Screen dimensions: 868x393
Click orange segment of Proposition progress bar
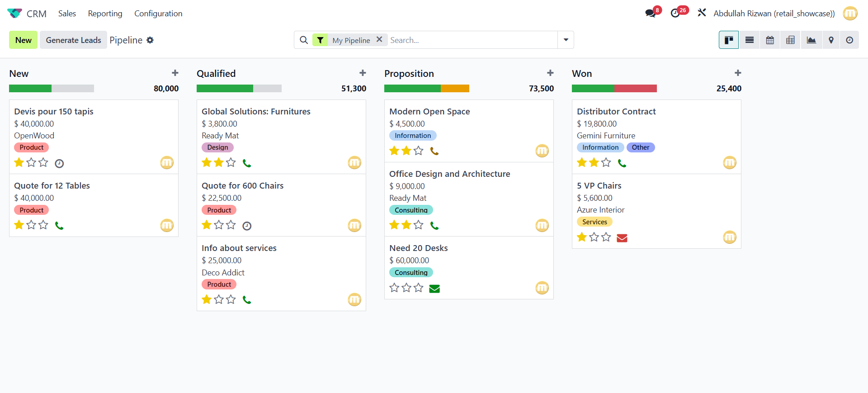(455, 89)
